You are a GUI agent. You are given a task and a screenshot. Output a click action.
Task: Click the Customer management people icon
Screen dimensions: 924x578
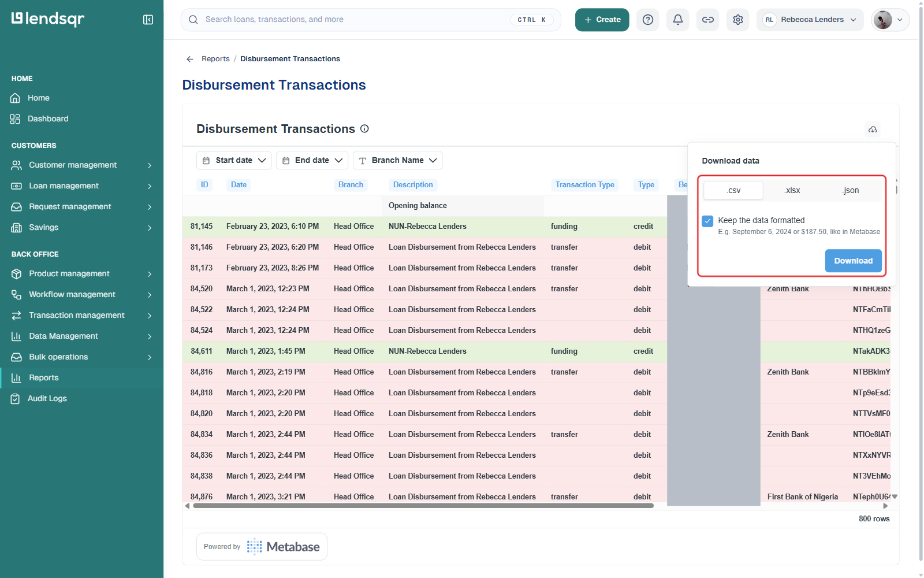click(x=17, y=165)
